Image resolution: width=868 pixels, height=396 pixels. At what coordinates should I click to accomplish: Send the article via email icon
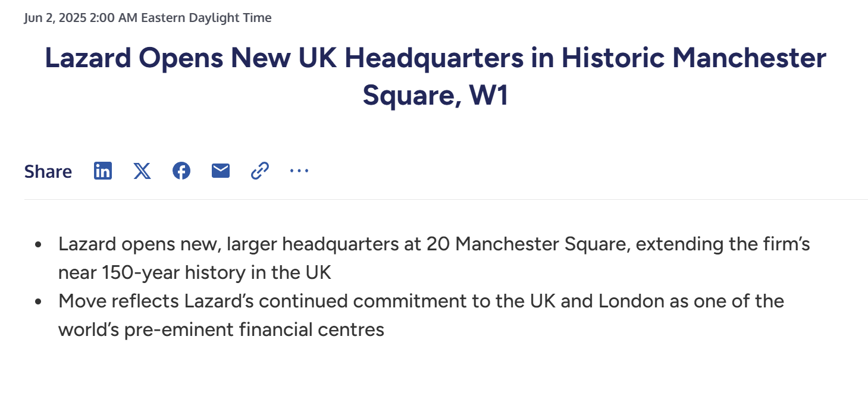coord(221,171)
